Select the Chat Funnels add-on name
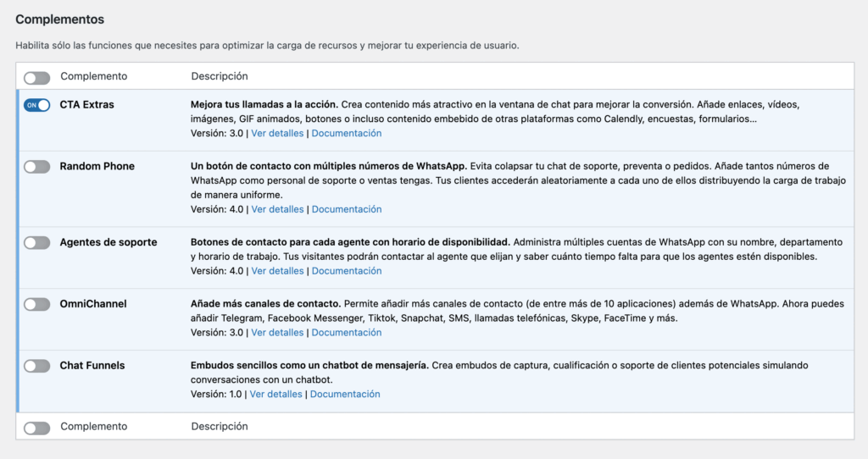This screenshot has width=868, height=459. coord(92,365)
